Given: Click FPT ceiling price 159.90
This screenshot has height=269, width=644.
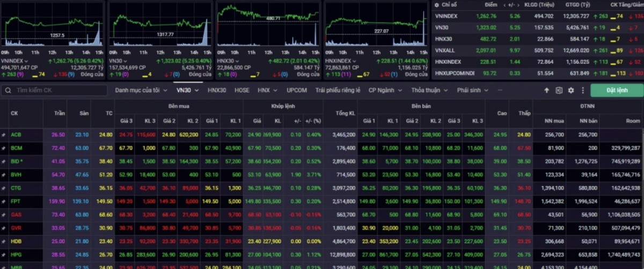Looking at the screenshot, I should [x=57, y=201].
